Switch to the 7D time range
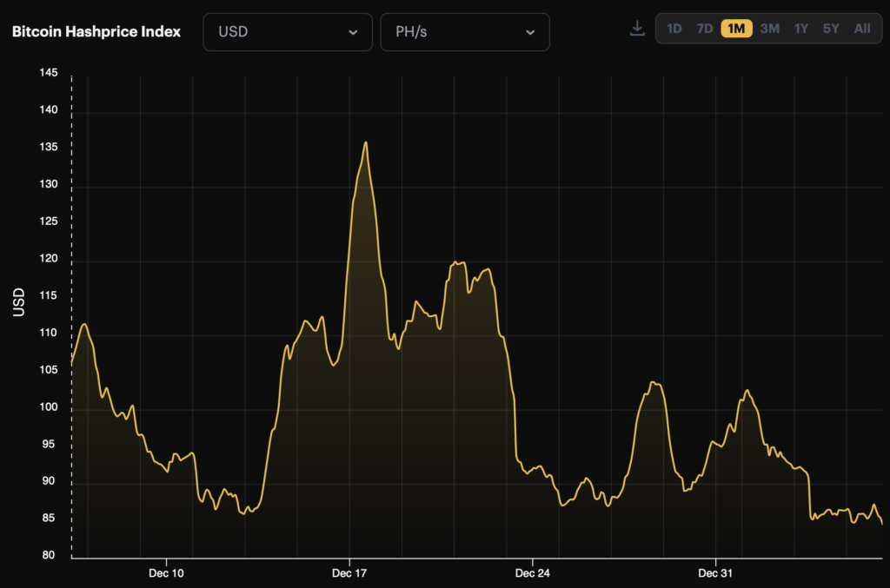890x588 pixels. coord(704,29)
